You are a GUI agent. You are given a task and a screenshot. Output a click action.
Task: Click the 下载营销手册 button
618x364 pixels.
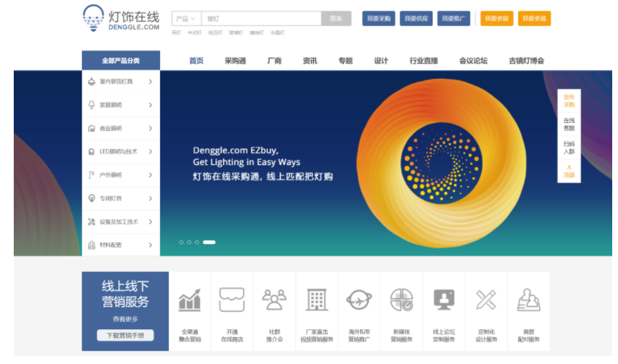coord(125,335)
